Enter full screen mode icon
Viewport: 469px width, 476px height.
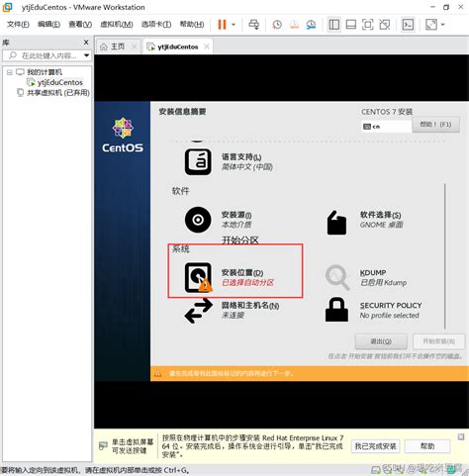367,25
